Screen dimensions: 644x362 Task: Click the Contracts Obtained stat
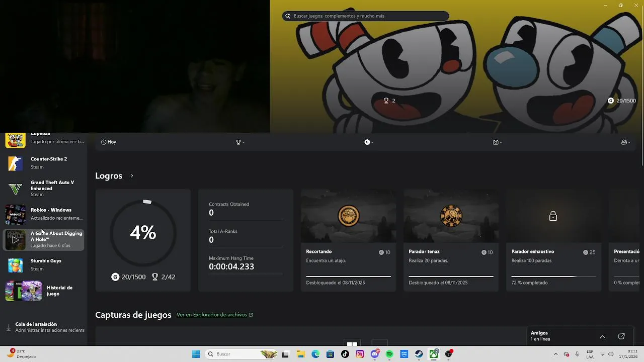coord(246,209)
